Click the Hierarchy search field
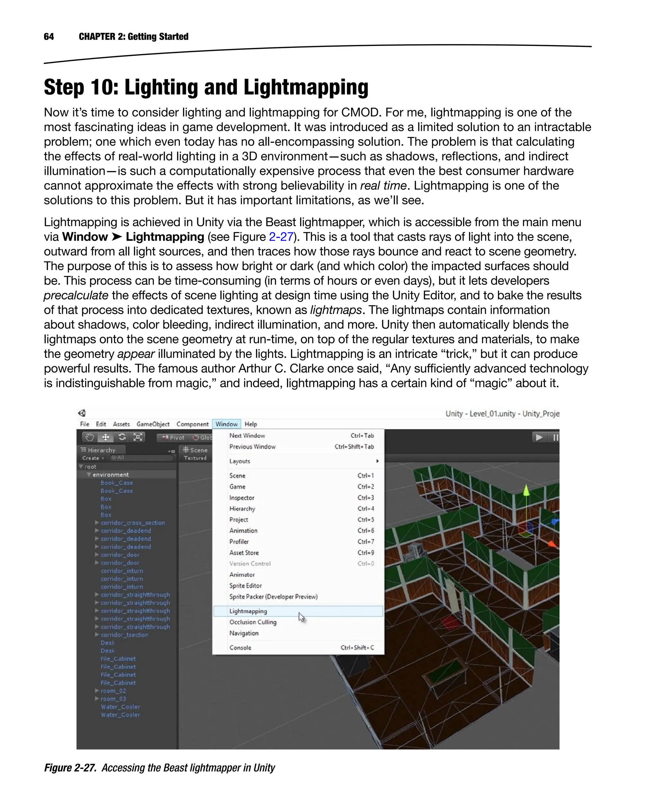This screenshot has height=812, width=658. [141, 458]
